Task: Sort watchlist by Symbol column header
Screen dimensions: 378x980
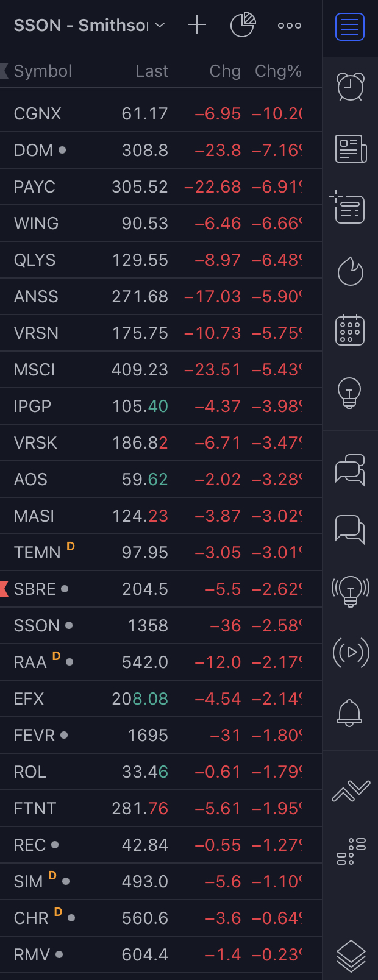Action: (43, 71)
